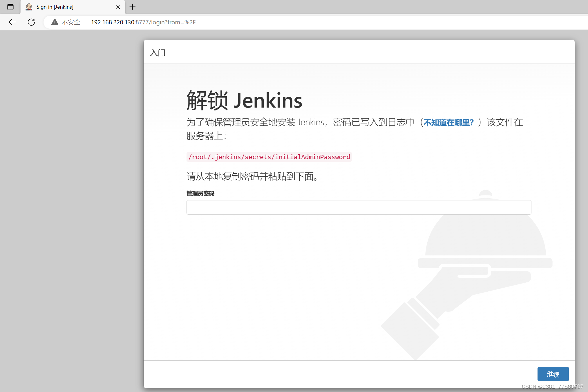Click the back navigation arrow
Viewport: 588px width, 392px height.
pyautogui.click(x=12, y=22)
